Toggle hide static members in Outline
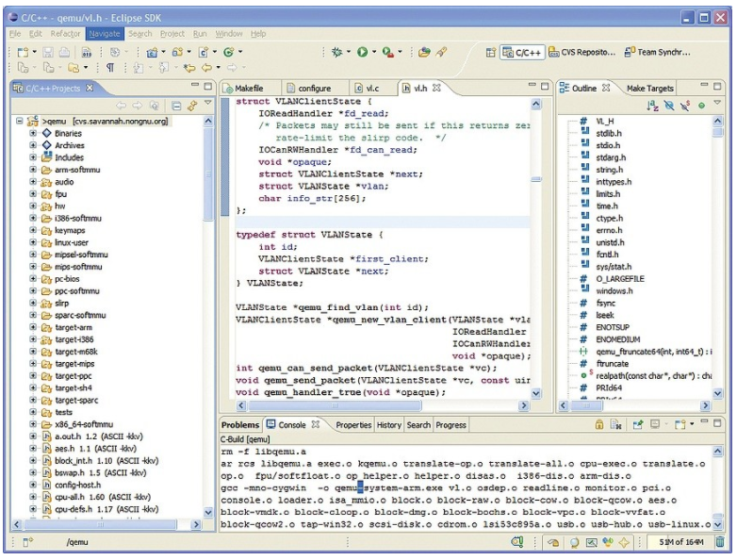The image size is (737, 560). pos(685,106)
